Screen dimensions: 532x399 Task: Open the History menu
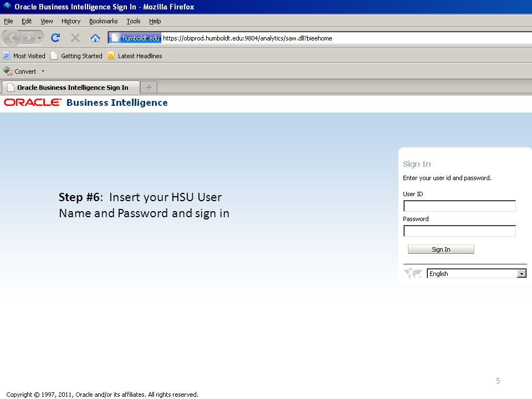point(71,21)
